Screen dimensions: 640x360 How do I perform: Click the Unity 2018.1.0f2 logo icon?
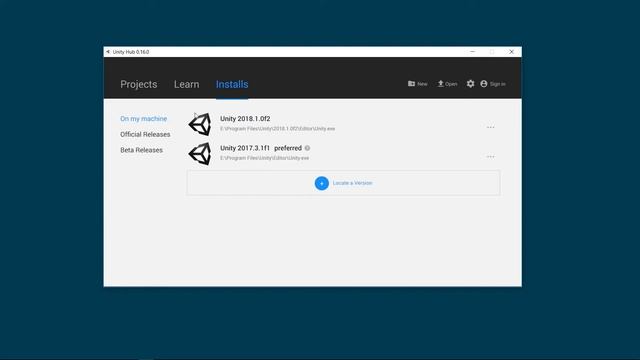coord(200,124)
